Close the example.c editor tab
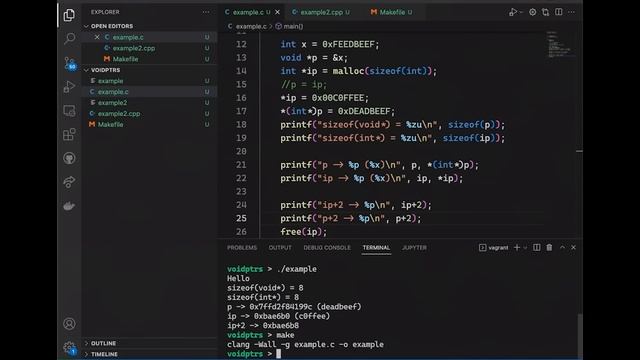Screen dimensions: 640x360 pos(278,12)
